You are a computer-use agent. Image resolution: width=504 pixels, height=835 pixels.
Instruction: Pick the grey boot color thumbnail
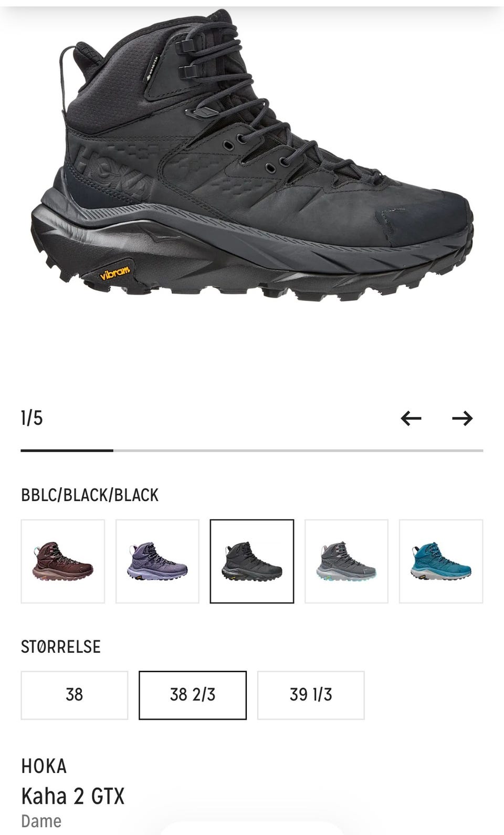346,561
